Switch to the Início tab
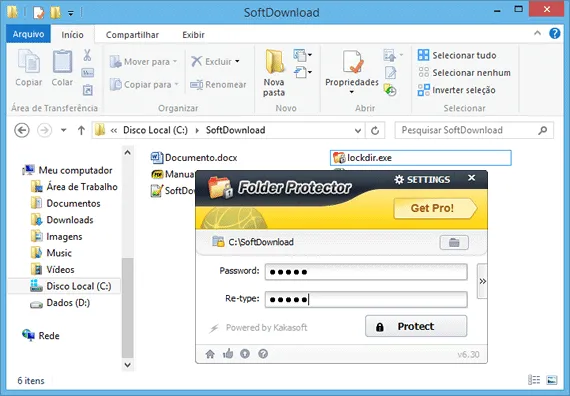570x396 pixels. click(x=72, y=35)
